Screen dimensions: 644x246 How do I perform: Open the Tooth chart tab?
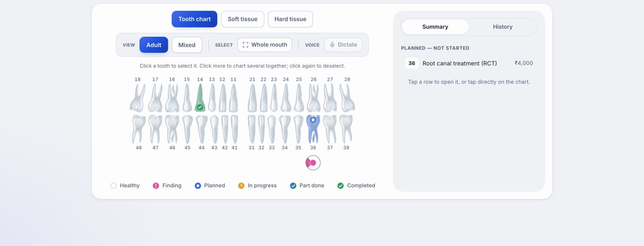(194, 19)
